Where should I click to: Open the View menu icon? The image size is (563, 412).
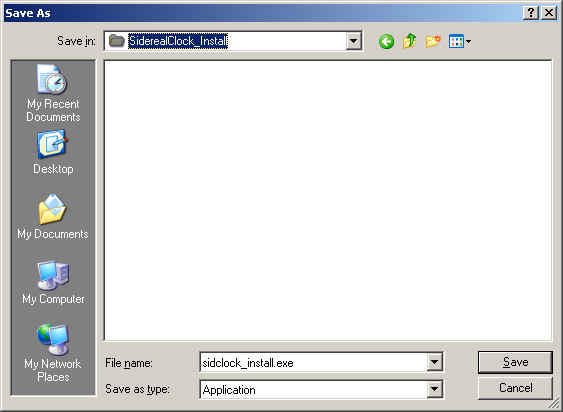click(456, 41)
